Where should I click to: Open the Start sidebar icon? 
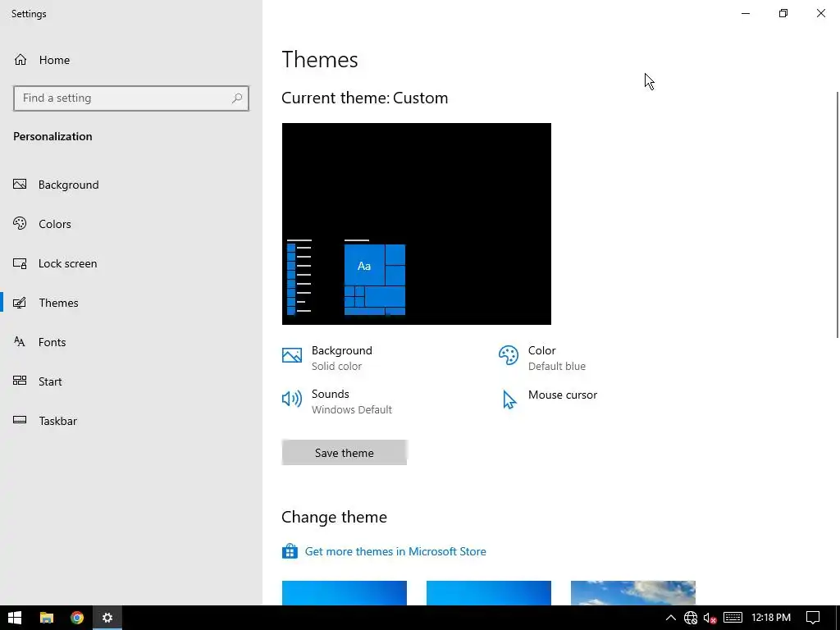pos(20,381)
